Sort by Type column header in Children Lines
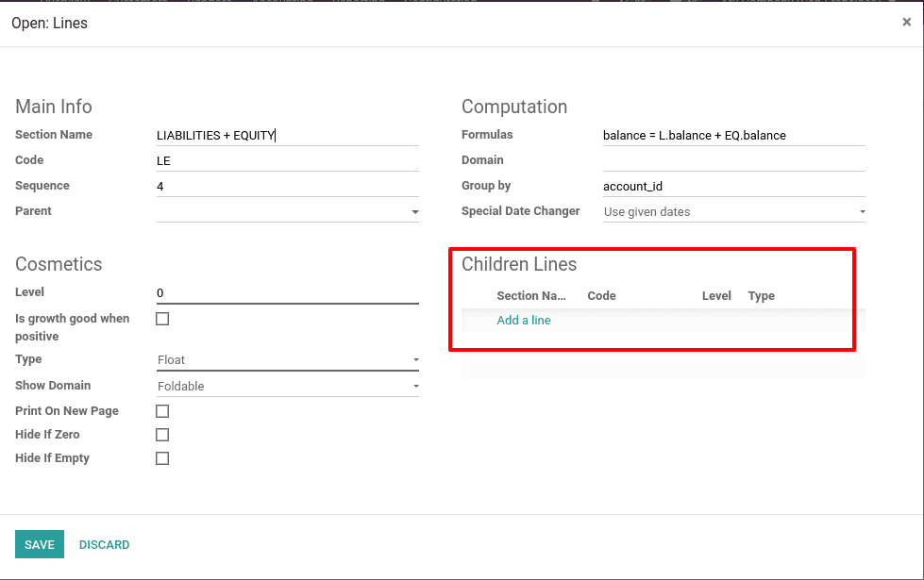The height and width of the screenshot is (580, 924). tap(762, 295)
